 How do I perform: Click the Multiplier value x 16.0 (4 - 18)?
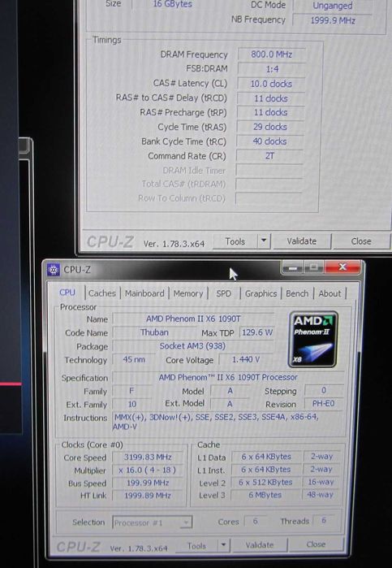[x=148, y=470]
